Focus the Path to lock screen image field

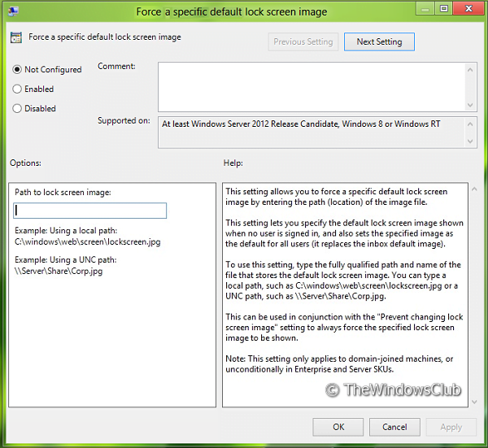[x=90, y=211]
